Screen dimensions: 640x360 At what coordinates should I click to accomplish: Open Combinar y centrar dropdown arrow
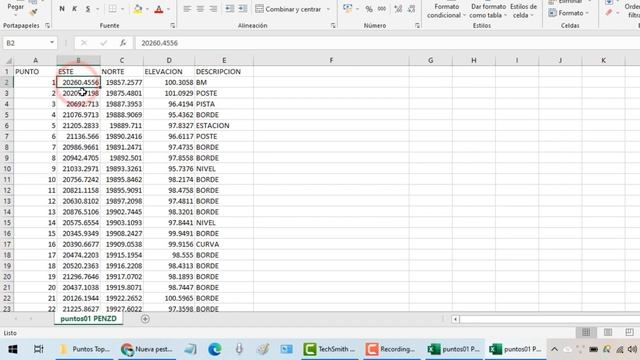[x=328, y=9]
